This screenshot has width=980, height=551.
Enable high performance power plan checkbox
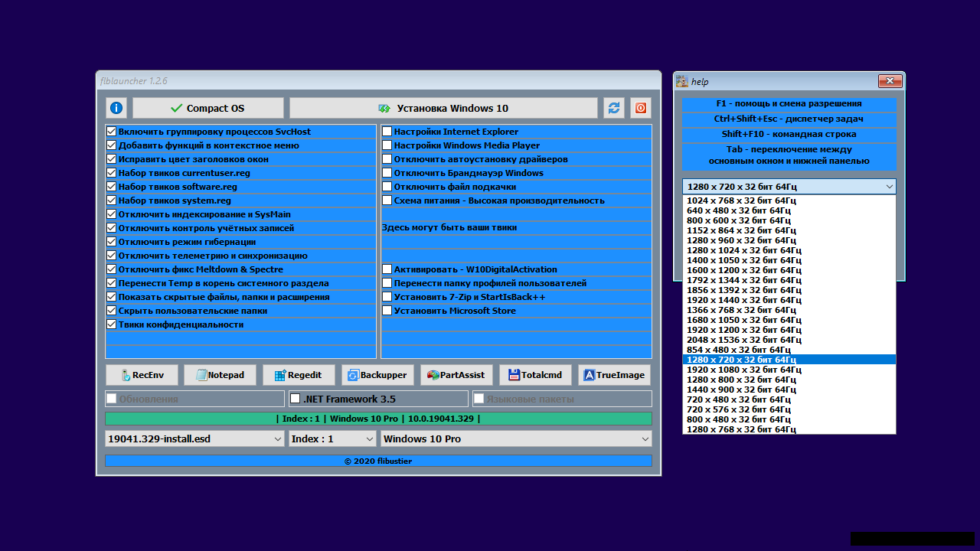click(387, 201)
